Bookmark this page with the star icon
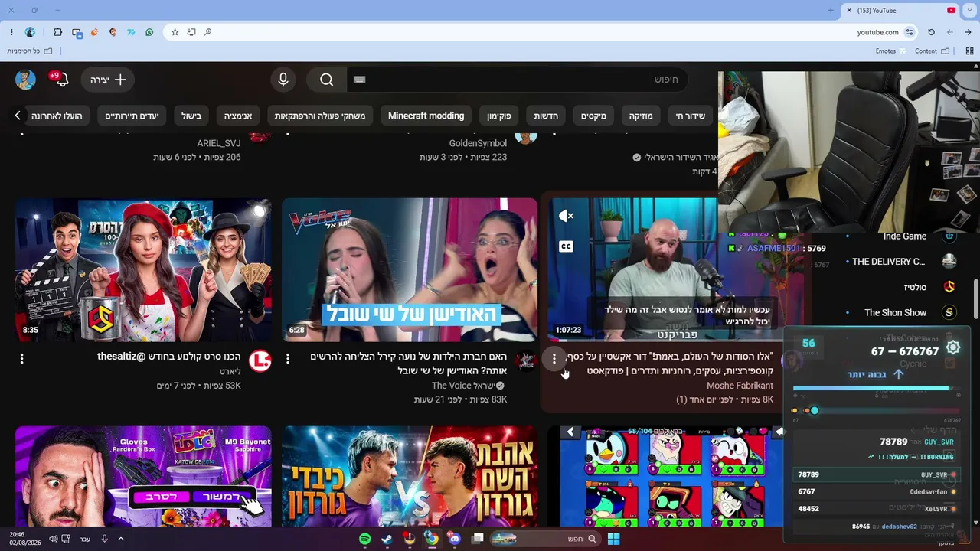Image resolution: width=980 pixels, height=551 pixels. [175, 32]
